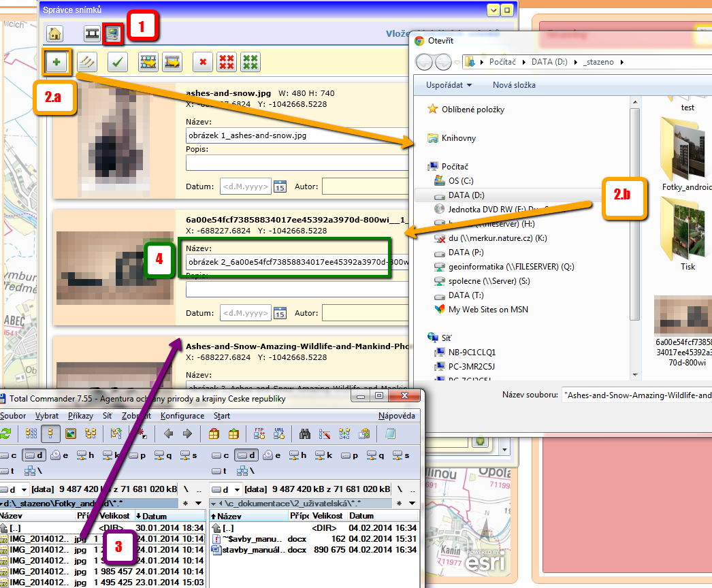Viewport: 712px width, 588px height.
Task: Click the green checkmark confirm icon
Action: 118,62
